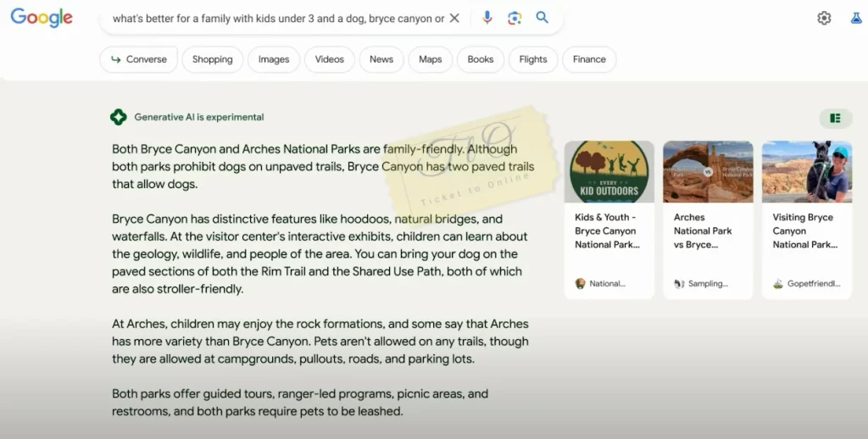The width and height of the screenshot is (868, 439).
Task: Switch to the Finance filter
Action: click(x=589, y=59)
